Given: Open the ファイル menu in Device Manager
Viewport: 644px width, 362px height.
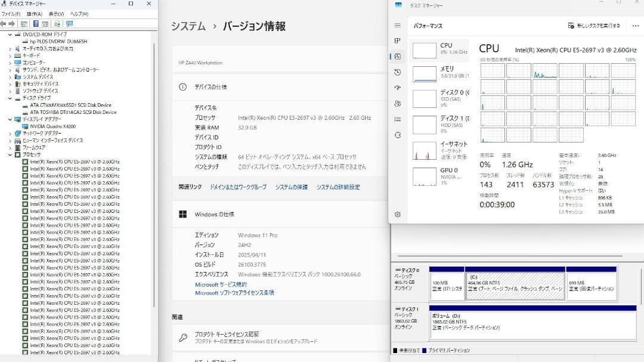Looking at the screenshot, I should (10, 13).
